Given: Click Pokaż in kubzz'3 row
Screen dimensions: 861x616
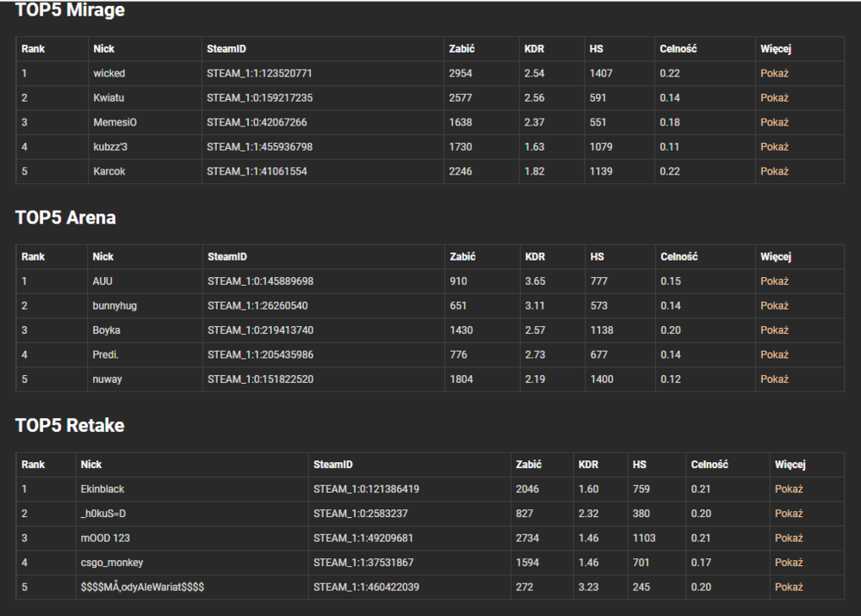Looking at the screenshot, I should (774, 147).
